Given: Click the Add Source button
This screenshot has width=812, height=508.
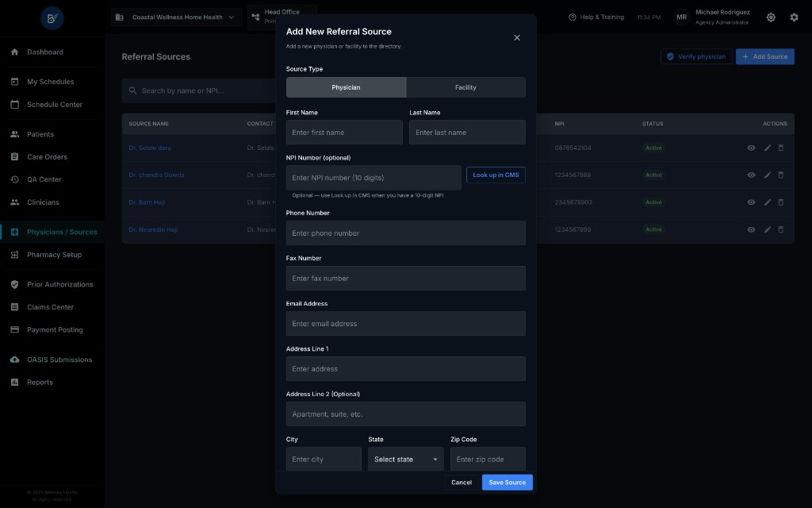Looking at the screenshot, I should point(764,56).
